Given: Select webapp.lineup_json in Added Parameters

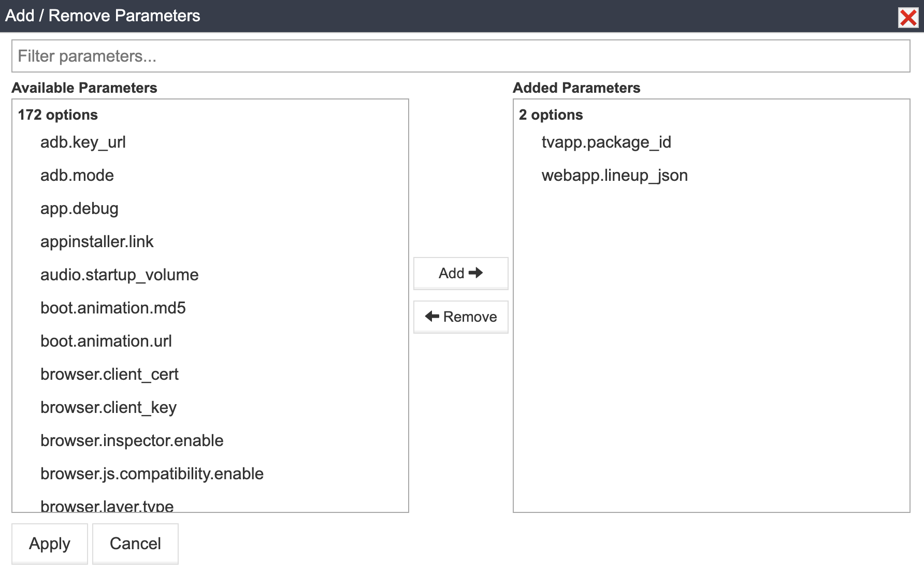Looking at the screenshot, I should tap(614, 176).
